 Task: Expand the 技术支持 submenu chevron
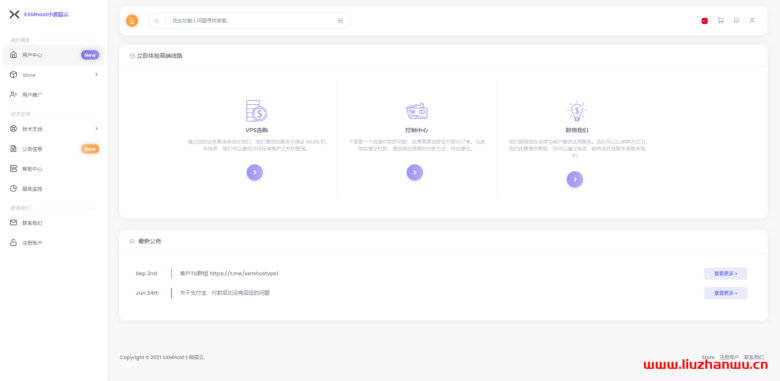97,129
